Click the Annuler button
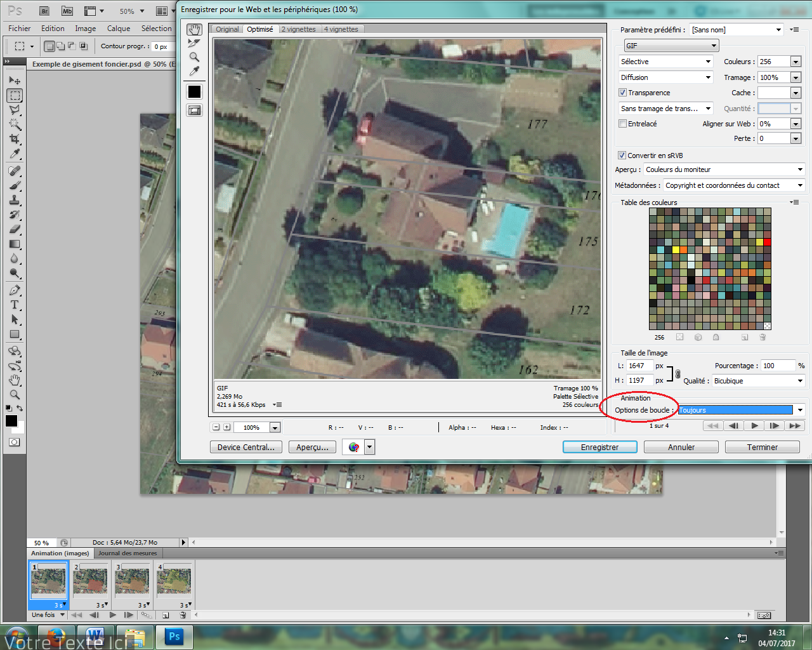812x650 pixels. click(681, 447)
